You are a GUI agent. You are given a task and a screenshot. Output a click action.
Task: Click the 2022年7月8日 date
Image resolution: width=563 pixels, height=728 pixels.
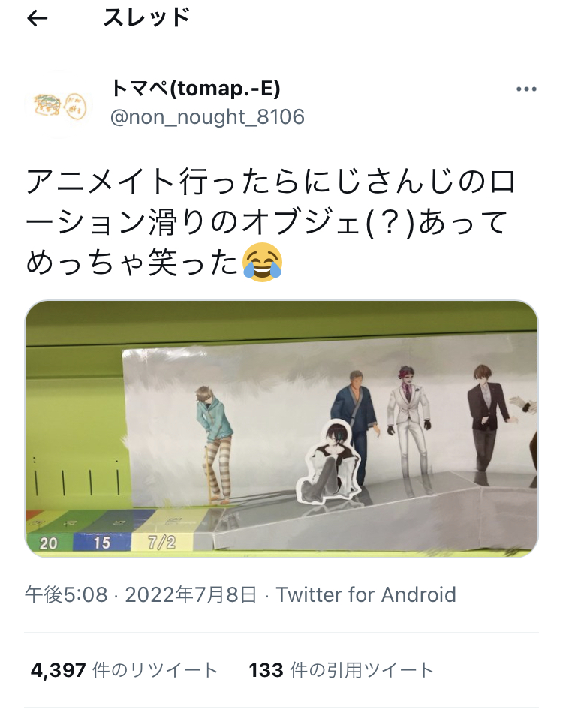click(191, 594)
